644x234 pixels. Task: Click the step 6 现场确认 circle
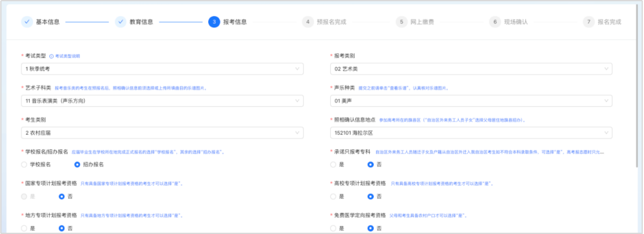click(x=495, y=22)
